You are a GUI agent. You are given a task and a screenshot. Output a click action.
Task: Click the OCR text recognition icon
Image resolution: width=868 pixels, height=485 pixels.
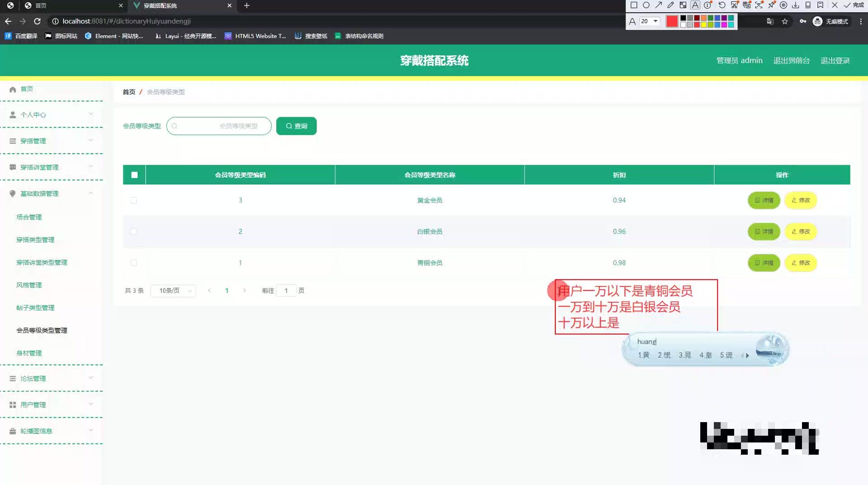(x=759, y=5)
